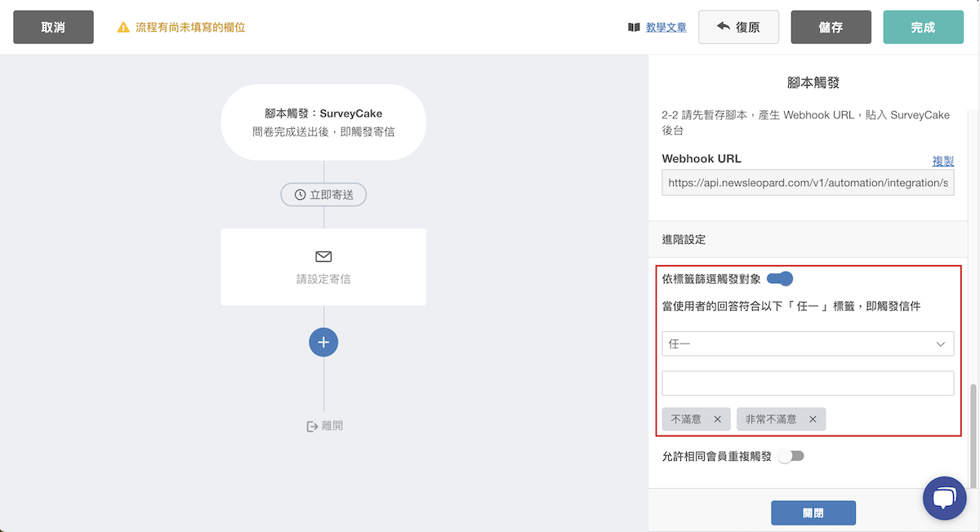The height and width of the screenshot is (532, 980).
Task: Click the book icon beside 教學文章
Action: pyautogui.click(x=634, y=27)
